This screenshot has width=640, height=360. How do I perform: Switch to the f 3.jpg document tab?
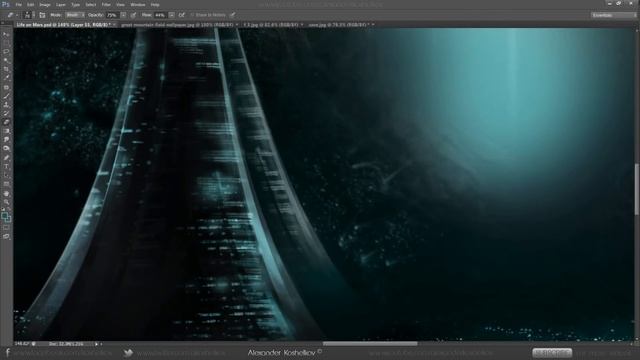click(271, 24)
